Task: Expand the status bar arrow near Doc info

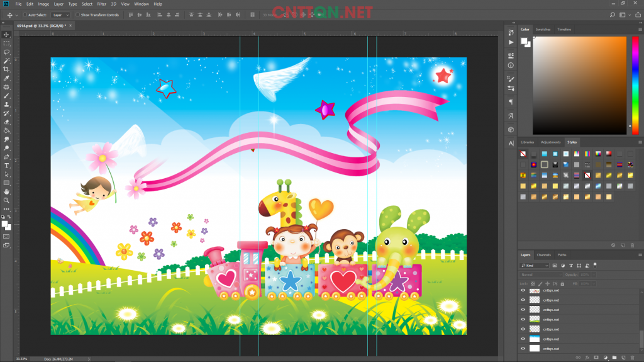Action: click(89, 359)
